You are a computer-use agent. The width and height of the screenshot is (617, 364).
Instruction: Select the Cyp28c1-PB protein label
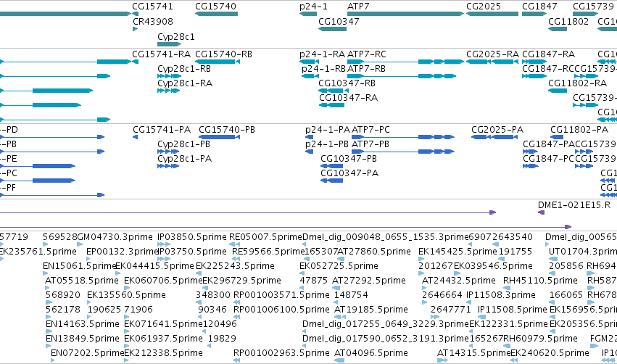click(x=183, y=144)
